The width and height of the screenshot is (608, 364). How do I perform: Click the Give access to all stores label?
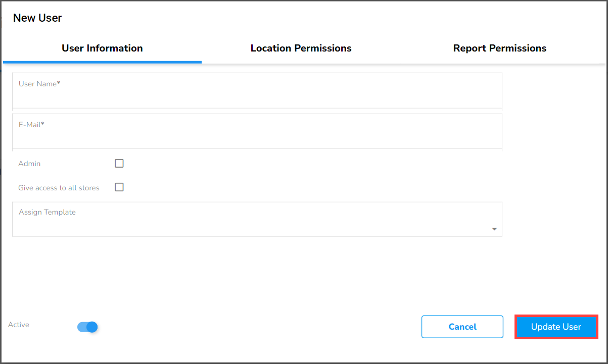59,188
